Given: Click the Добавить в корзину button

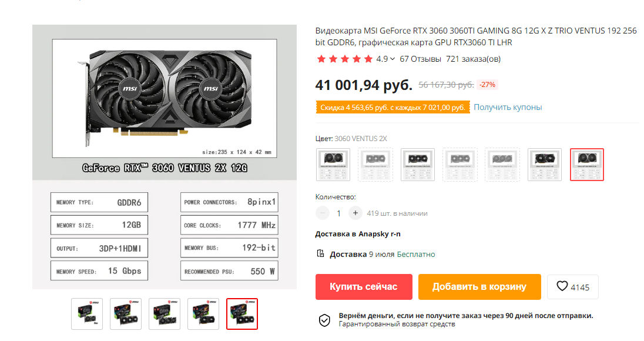Looking at the screenshot, I should pos(479,287).
